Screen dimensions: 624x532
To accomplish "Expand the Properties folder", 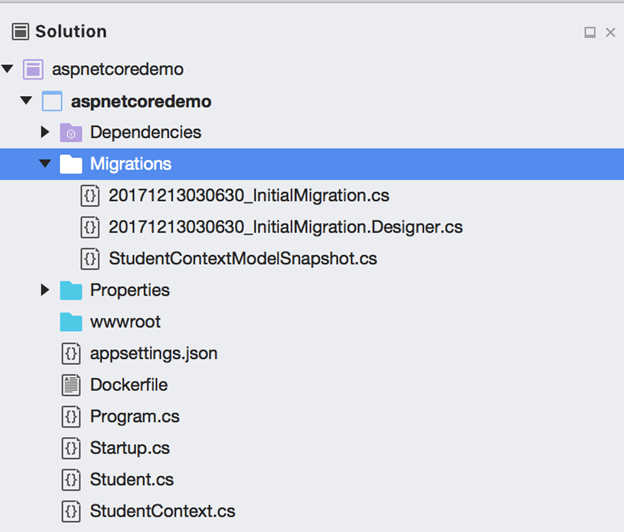I will pyautogui.click(x=45, y=290).
